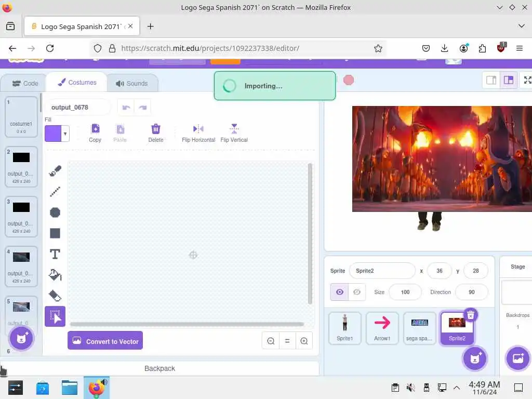This screenshot has width=532, height=399.
Task: Click the paint canvas horizontal scrollbar
Action: click(187, 324)
